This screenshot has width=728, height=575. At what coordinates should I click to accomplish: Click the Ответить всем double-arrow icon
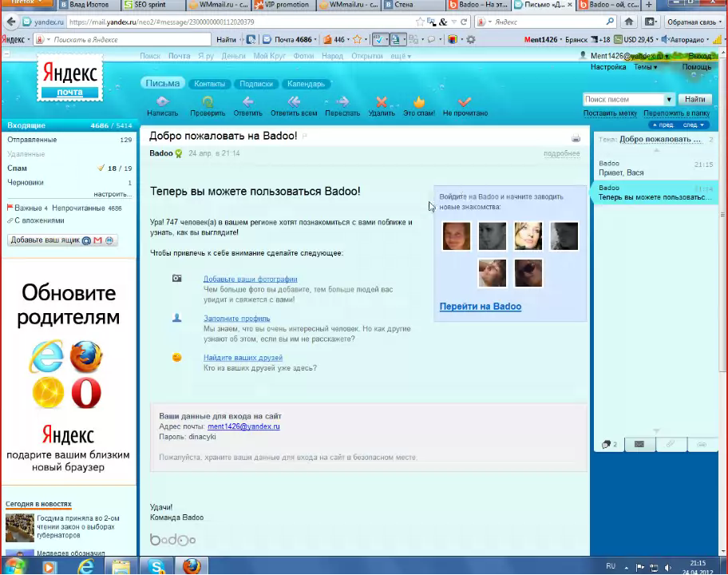tap(294, 101)
